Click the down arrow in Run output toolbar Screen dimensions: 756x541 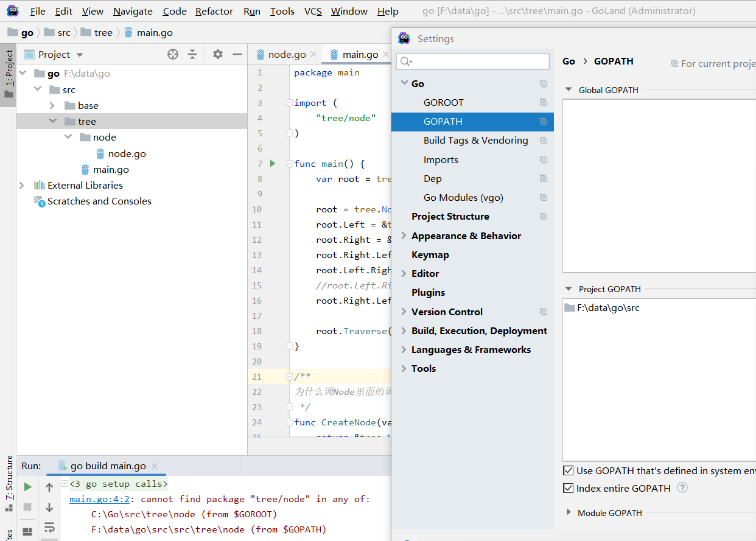point(49,507)
